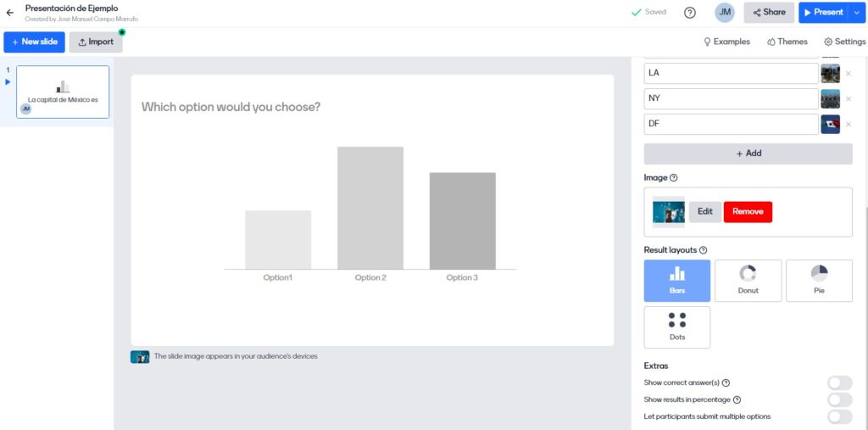Open the help question mark icon

[690, 13]
